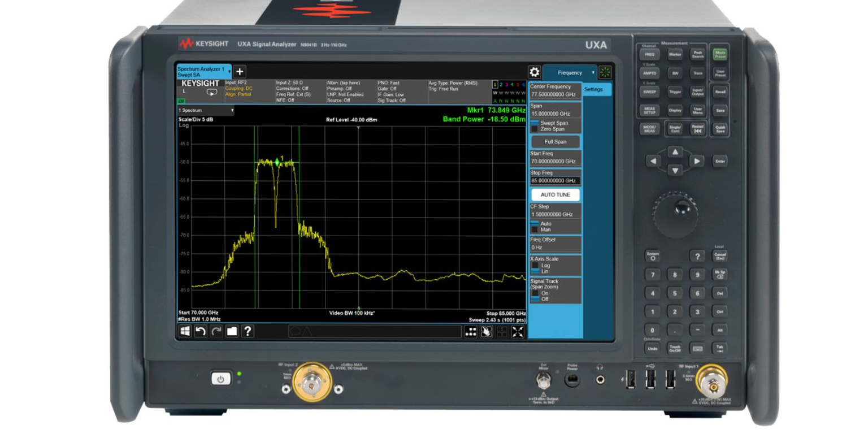This screenshot has width=868, height=434.
Task: Hit the hardware question mark help key
Action: pos(697,257)
